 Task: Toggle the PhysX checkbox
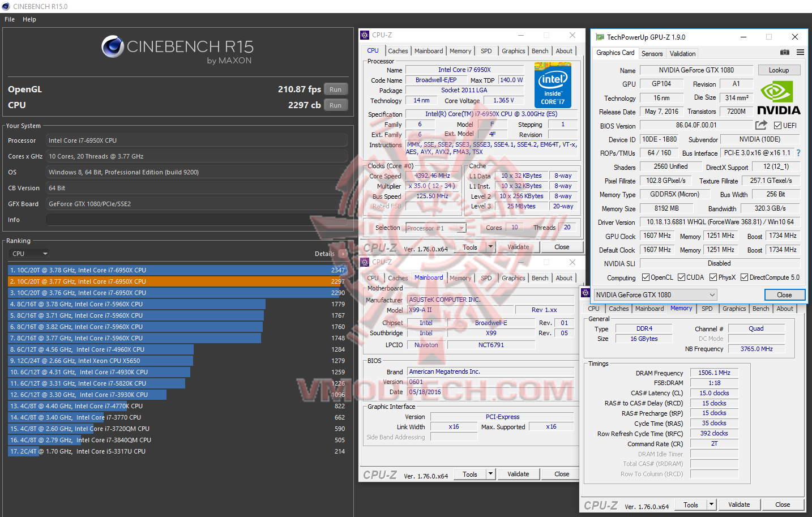[x=713, y=277]
